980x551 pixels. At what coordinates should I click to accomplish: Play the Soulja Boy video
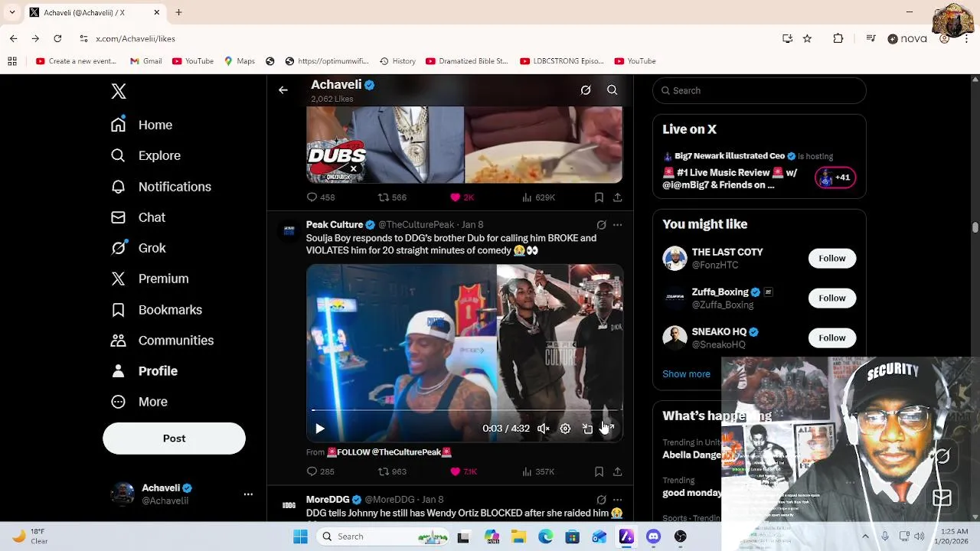(x=320, y=429)
